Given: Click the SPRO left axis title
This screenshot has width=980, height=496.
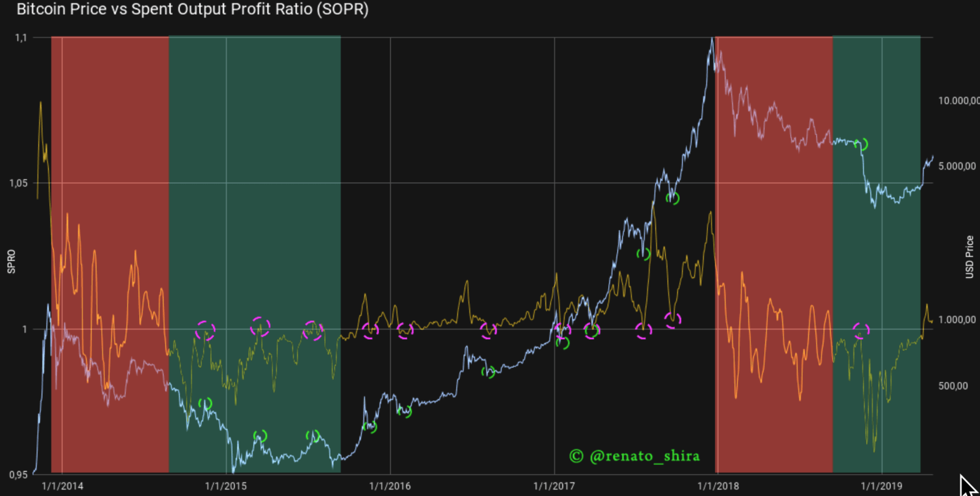Looking at the screenshot, I should click(x=11, y=261).
